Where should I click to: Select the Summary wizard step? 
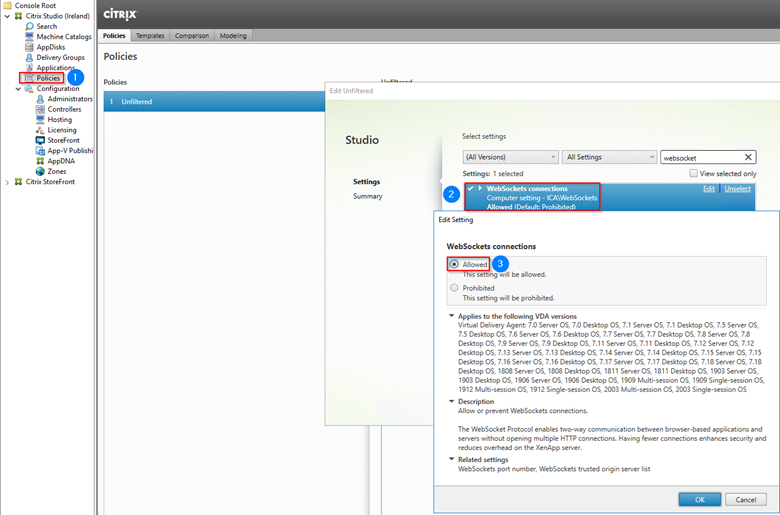click(368, 196)
